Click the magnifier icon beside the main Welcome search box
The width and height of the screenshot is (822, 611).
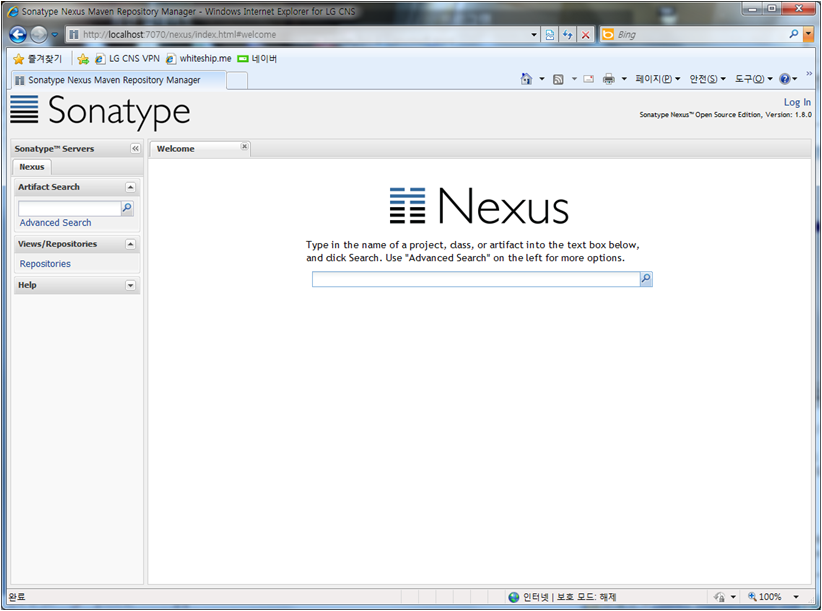(646, 280)
